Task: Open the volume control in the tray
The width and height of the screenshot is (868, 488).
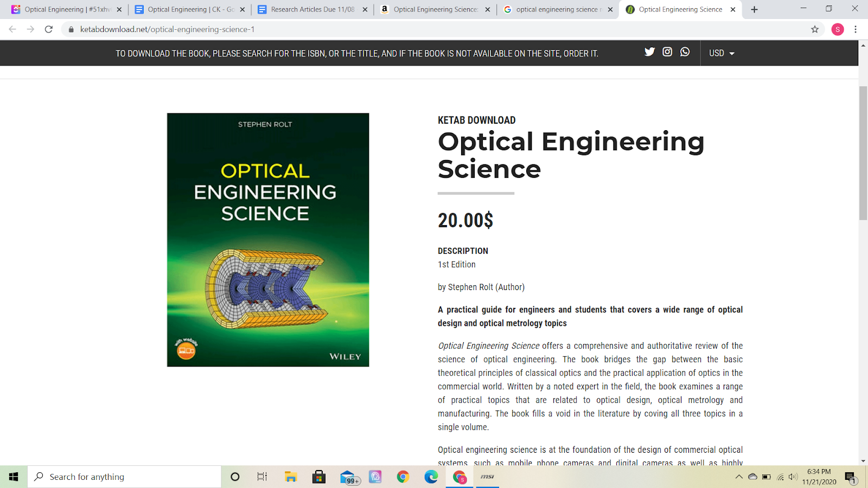Action: 793,477
